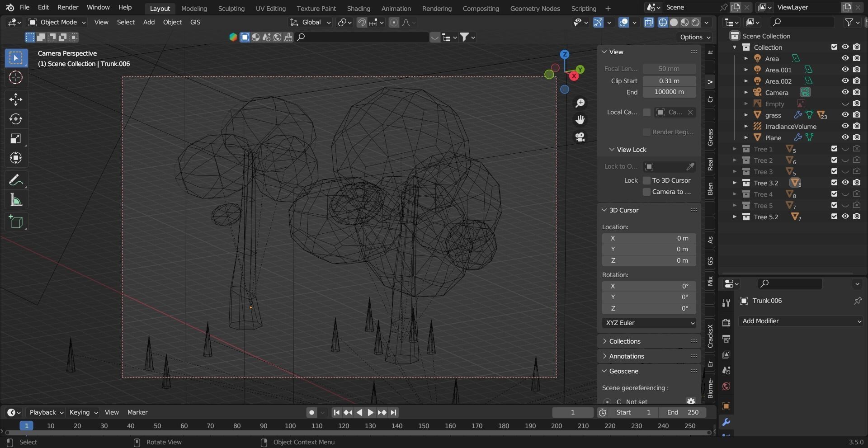
Task: Click the Clip End value field
Action: [x=669, y=92]
